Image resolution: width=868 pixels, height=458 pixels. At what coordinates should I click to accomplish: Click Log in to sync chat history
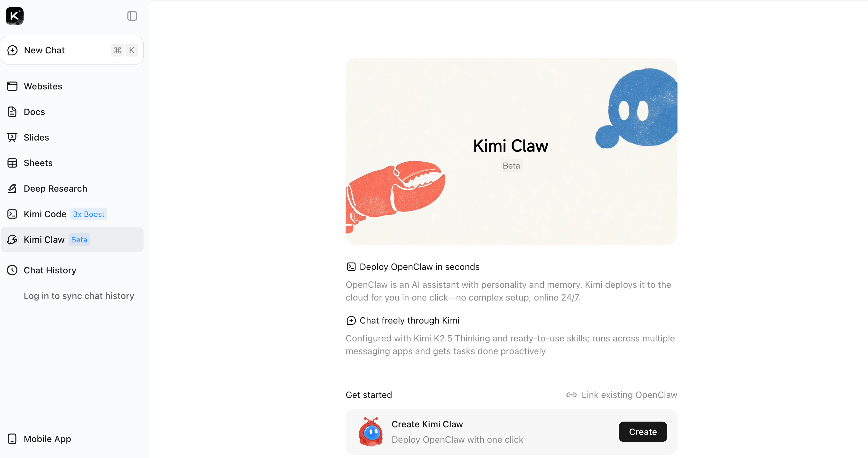click(x=79, y=296)
